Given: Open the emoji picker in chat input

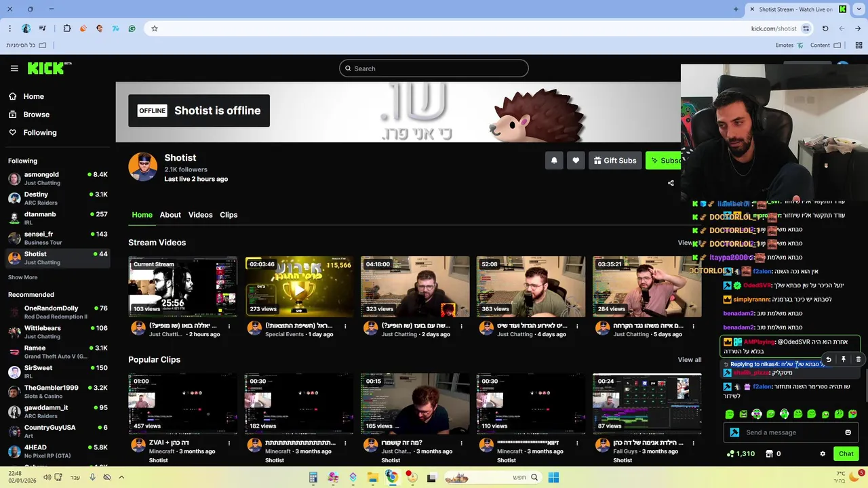Looking at the screenshot, I should coord(848,432).
